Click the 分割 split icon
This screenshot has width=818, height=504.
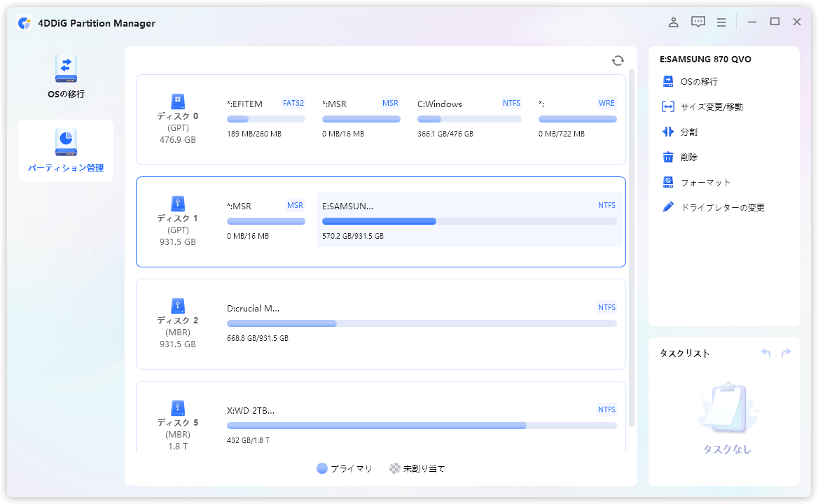667,132
